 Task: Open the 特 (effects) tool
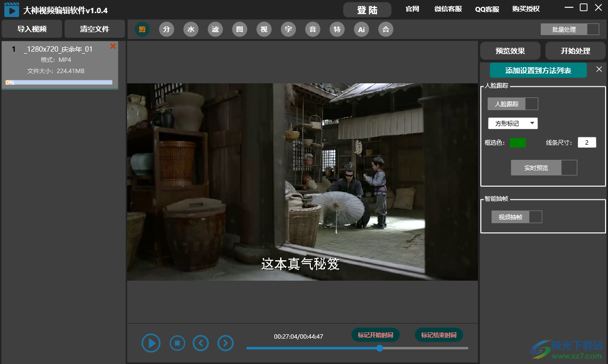(x=337, y=29)
